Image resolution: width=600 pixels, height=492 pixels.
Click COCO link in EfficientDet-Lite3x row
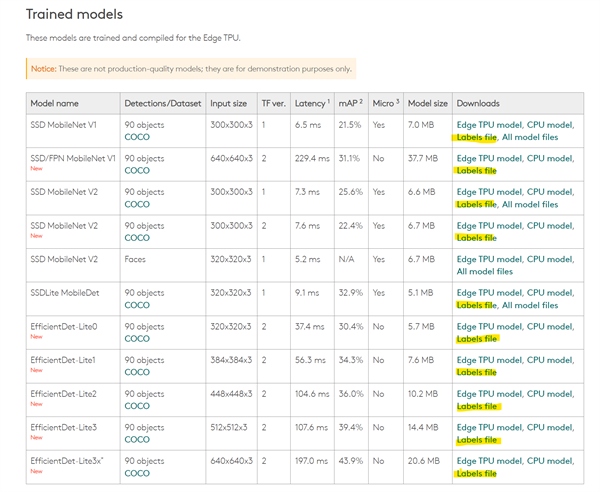(x=137, y=473)
